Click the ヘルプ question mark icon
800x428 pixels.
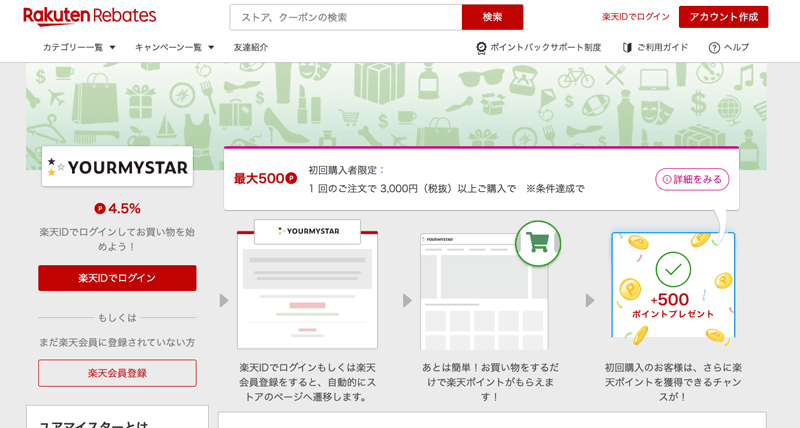point(714,48)
